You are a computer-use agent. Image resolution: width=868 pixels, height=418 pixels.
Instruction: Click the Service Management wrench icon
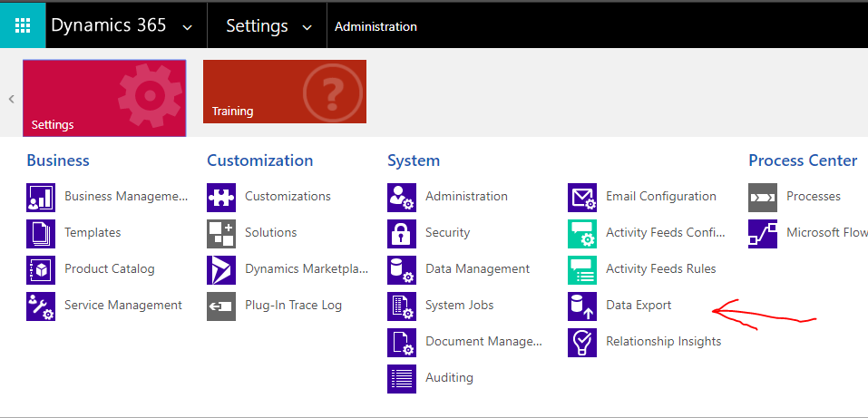pyautogui.click(x=41, y=306)
